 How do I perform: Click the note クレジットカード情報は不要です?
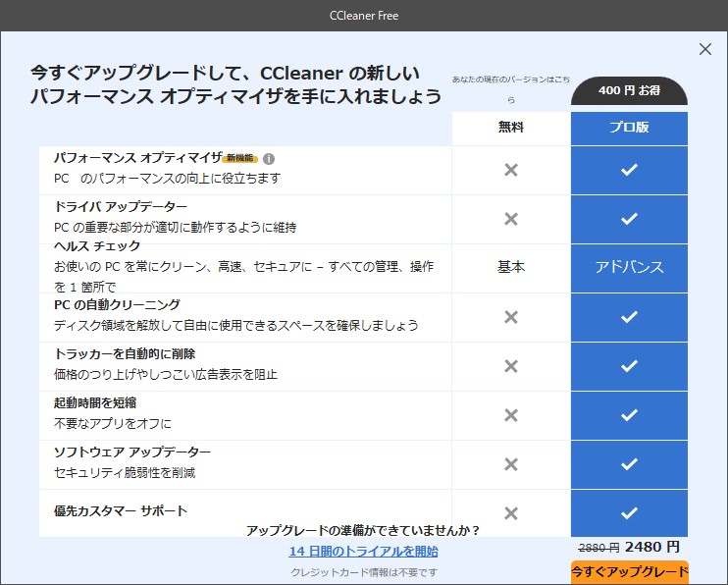pos(364,572)
